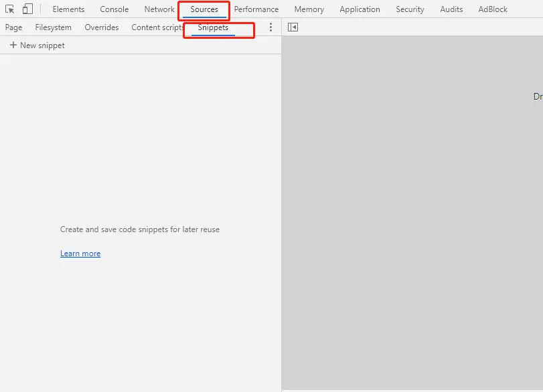The image size is (543, 392).
Task: Open the Security tab
Action: pyautogui.click(x=410, y=9)
